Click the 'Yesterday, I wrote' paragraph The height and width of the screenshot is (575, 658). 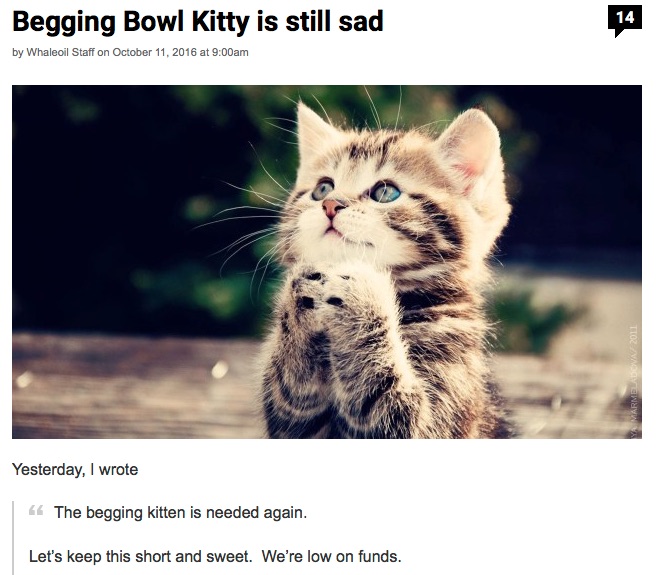coord(75,469)
